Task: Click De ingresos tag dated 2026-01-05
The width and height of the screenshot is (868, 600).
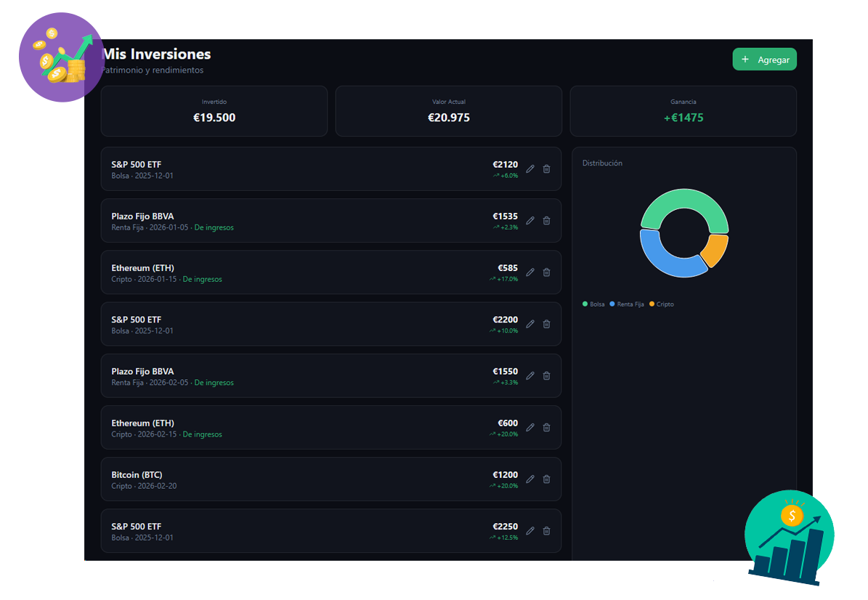Action: tap(214, 227)
